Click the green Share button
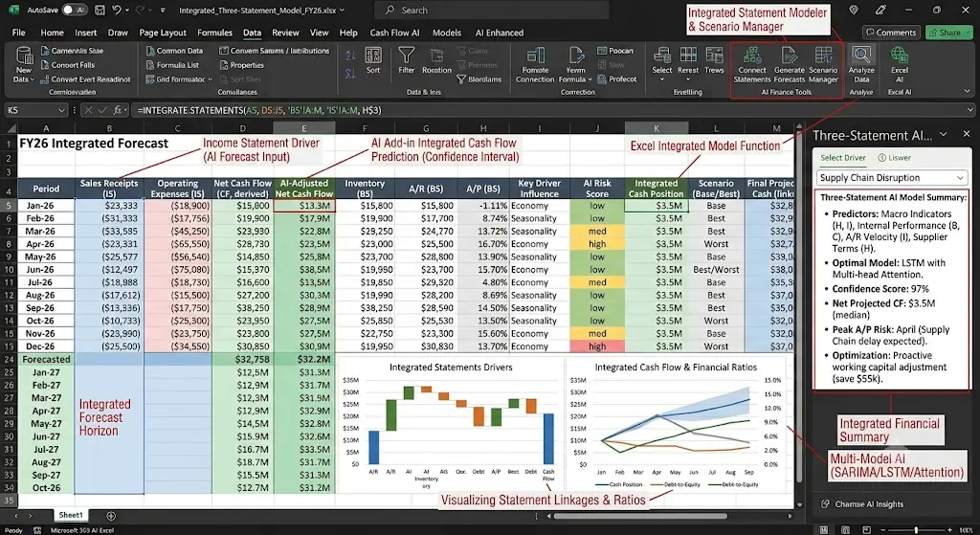The height and width of the screenshot is (535, 980). [x=949, y=33]
